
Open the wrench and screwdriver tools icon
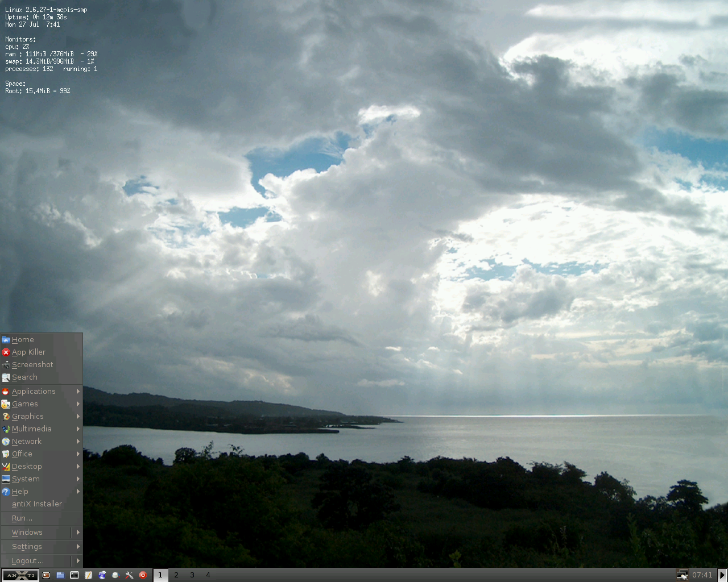[x=129, y=575]
